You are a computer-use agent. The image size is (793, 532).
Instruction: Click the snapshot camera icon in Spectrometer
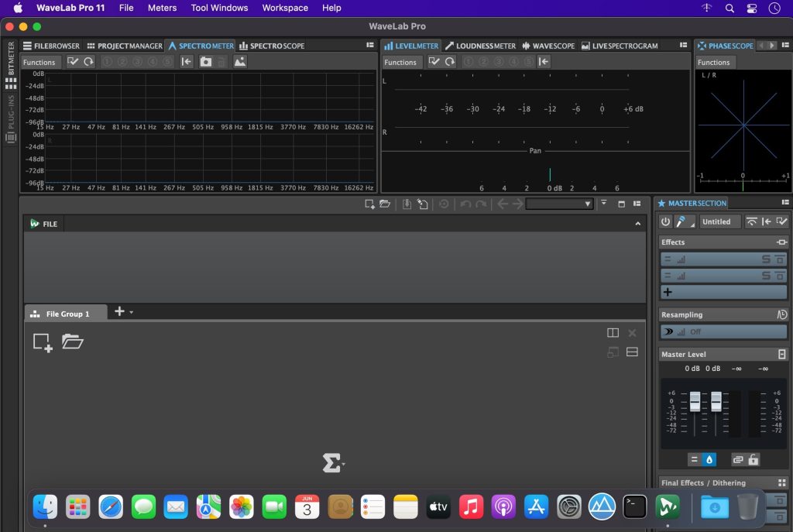[206, 62]
